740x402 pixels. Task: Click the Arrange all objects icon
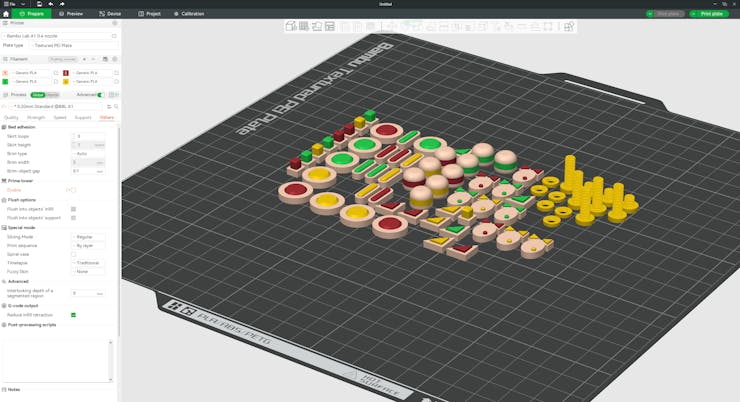coord(329,26)
